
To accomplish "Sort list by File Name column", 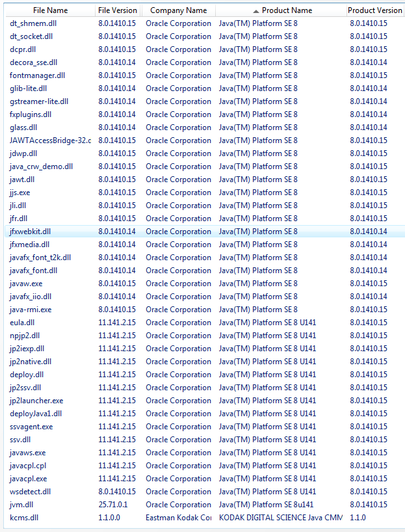I will pyautogui.click(x=49, y=10).
